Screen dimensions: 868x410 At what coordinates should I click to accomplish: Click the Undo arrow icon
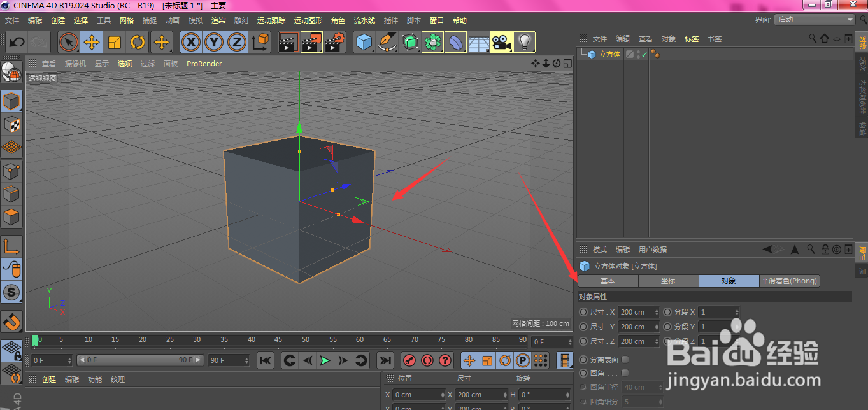17,43
